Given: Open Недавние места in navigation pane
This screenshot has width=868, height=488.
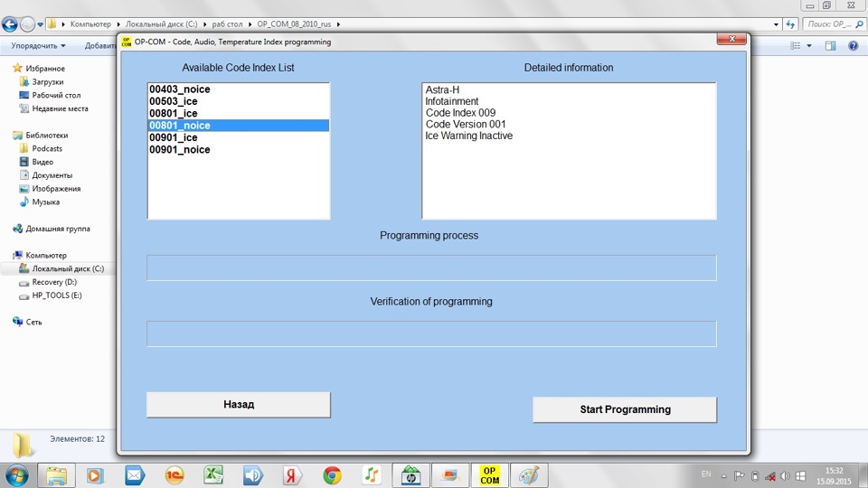Looking at the screenshot, I should coord(60,108).
